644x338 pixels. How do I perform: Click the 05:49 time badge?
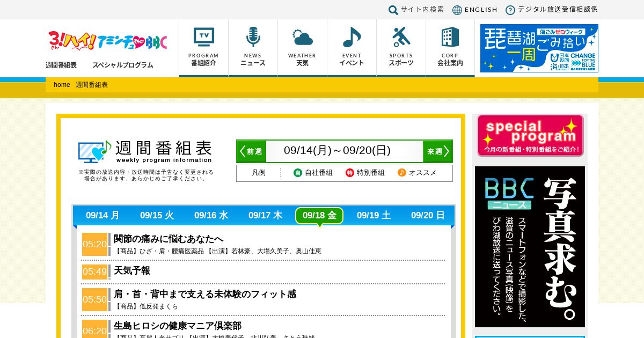(95, 271)
